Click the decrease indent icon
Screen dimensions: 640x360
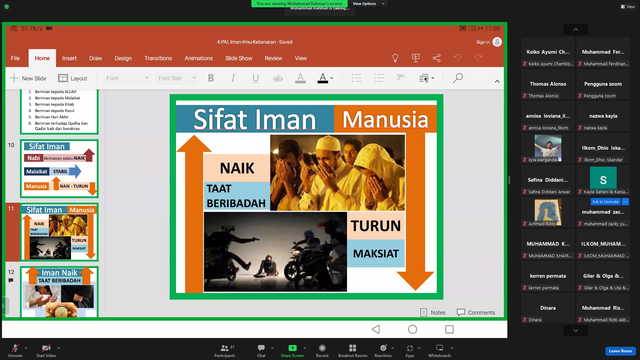401,78
